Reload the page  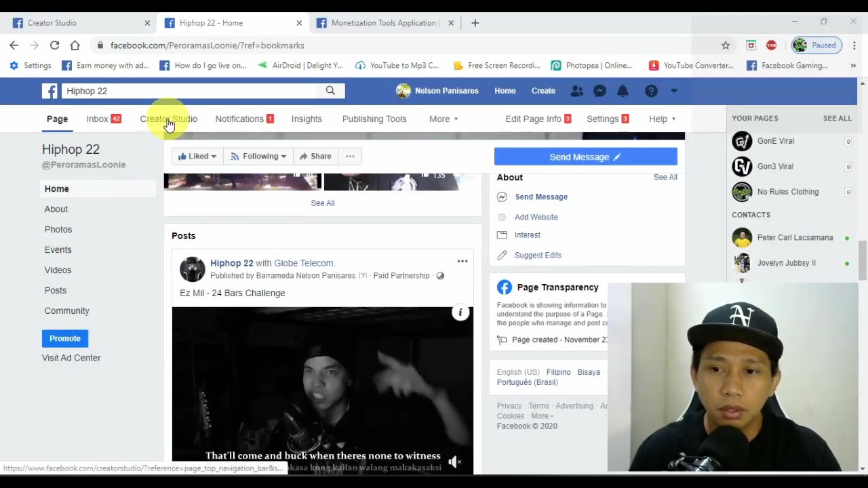[x=54, y=45]
